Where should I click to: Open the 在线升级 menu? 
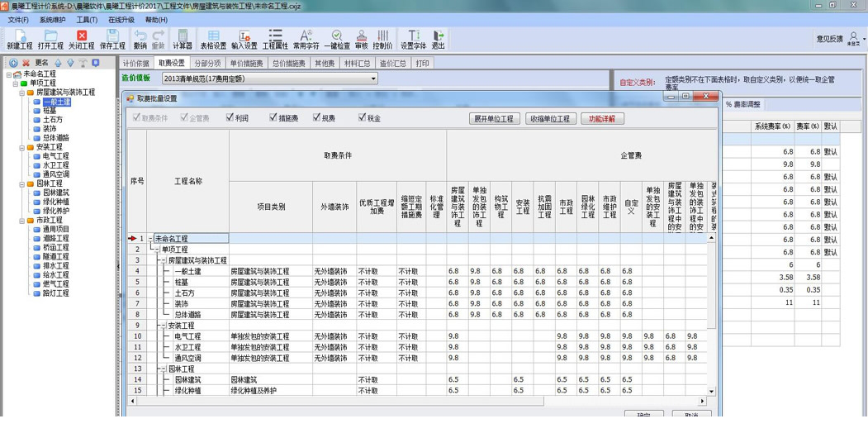(x=121, y=19)
